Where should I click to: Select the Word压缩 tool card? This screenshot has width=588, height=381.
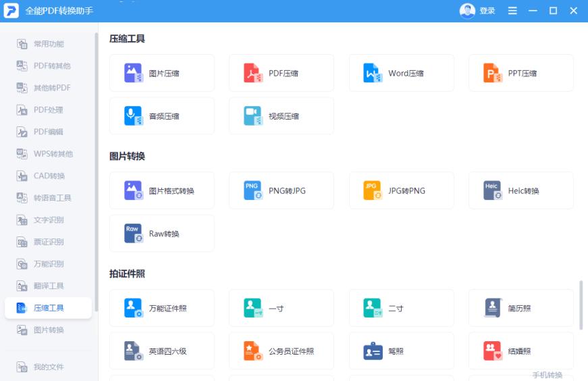pyautogui.click(x=401, y=73)
